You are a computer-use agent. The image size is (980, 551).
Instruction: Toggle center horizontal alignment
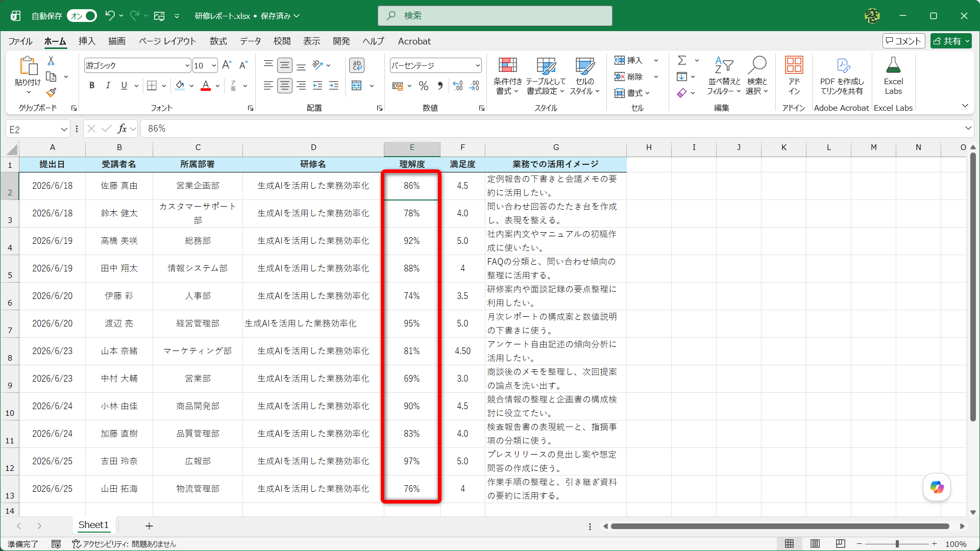285,86
